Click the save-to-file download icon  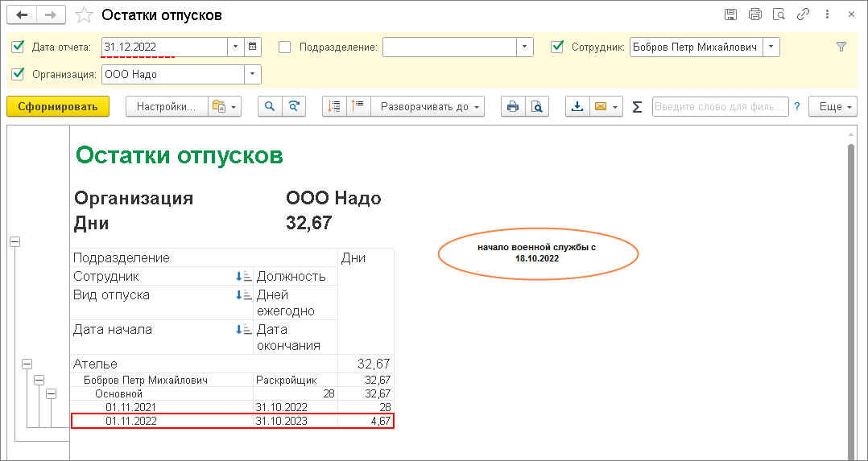577,107
